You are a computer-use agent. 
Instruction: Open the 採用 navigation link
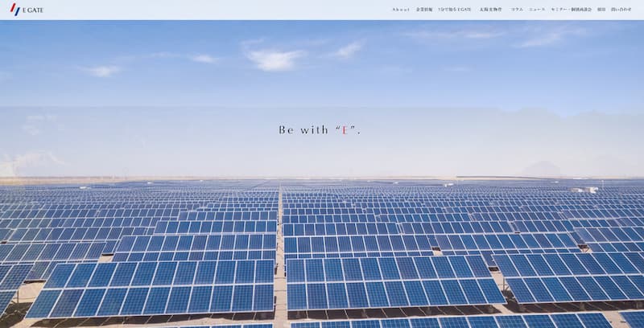pyautogui.click(x=601, y=10)
